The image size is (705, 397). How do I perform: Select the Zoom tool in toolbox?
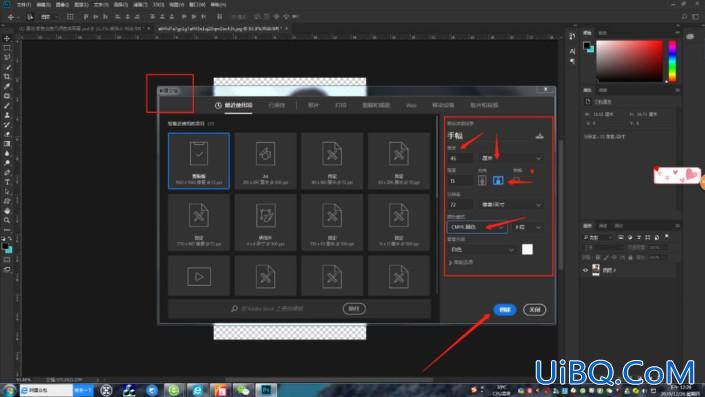point(7,220)
